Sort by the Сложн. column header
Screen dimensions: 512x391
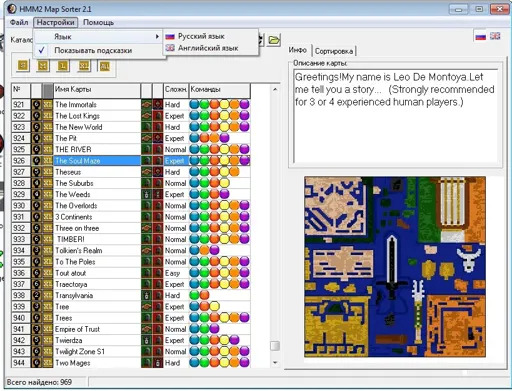pos(176,90)
